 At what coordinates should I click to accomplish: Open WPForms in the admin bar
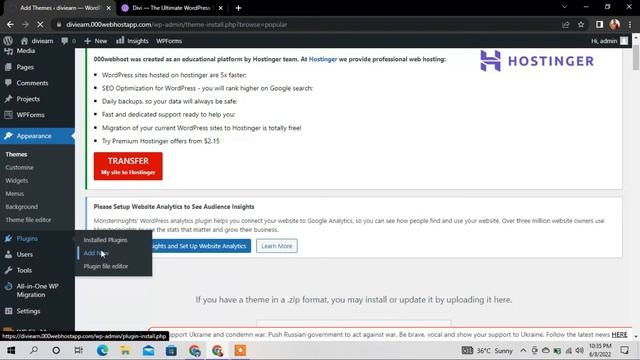click(x=169, y=41)
